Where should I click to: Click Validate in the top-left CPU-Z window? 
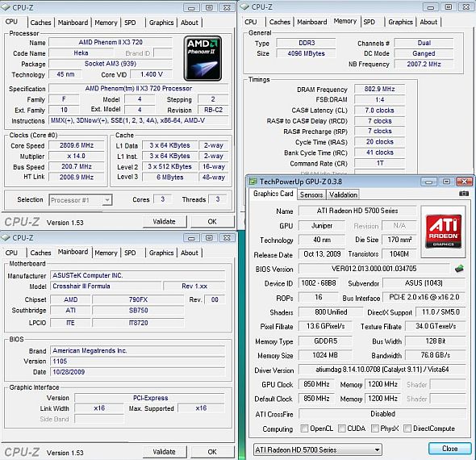165,222
